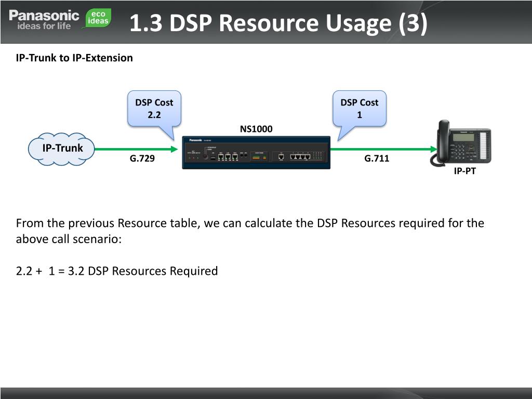Select the DSP Cost 2.2 callout bubble

click(154, 110)
